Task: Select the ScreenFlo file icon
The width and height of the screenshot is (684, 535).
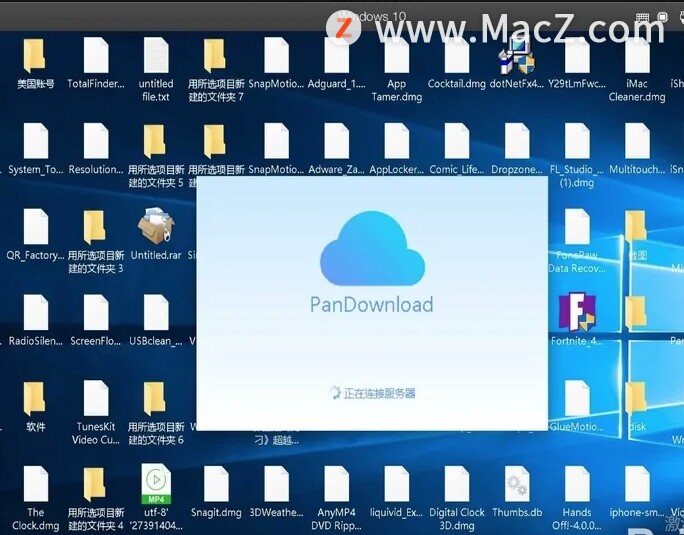Action: point(96,312)
